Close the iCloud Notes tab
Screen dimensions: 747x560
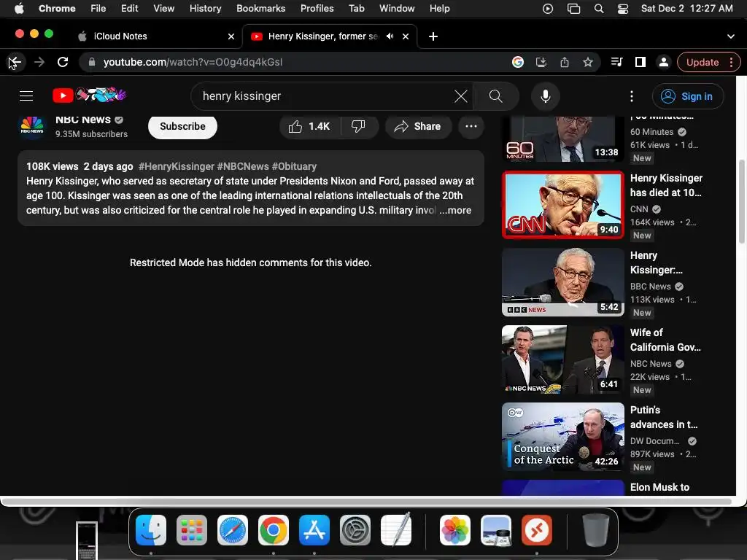tap(231, 36)
